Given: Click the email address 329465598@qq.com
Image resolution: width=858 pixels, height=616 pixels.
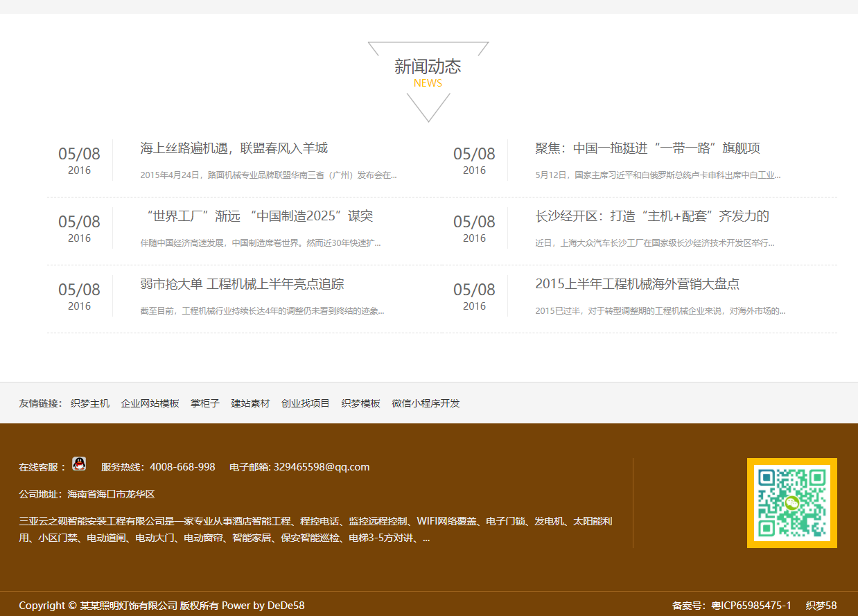Looking at the screenshot, I should pyautogui.click(x=322, y=467).
